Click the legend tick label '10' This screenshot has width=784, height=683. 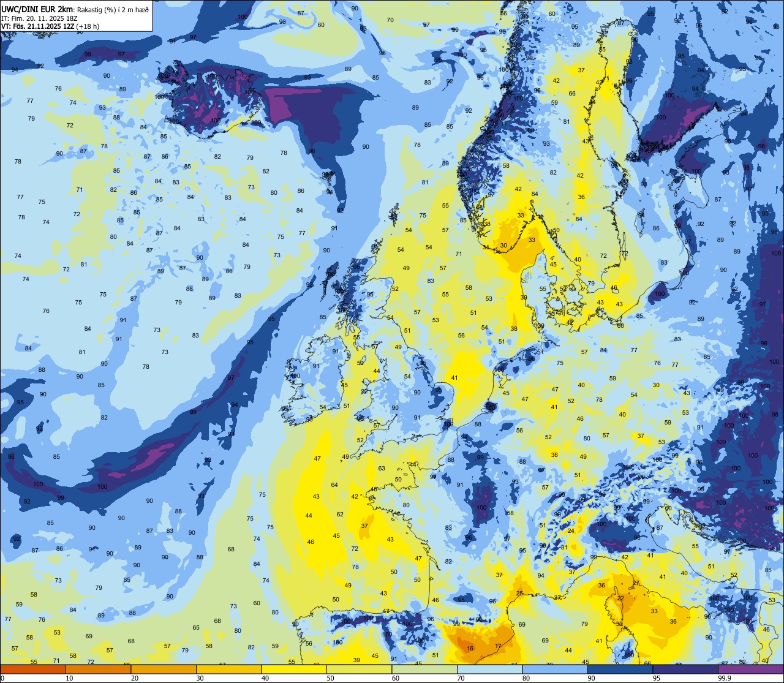(69, 678)
